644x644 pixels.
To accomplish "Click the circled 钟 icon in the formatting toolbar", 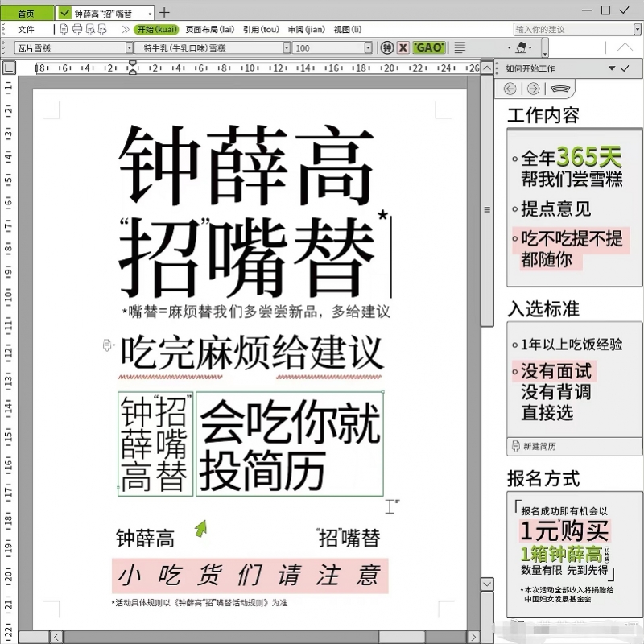I will (x=388, y=47).
